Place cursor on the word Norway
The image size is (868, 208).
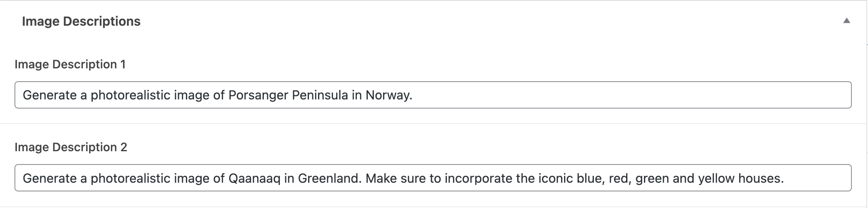(x=388, y=95)
